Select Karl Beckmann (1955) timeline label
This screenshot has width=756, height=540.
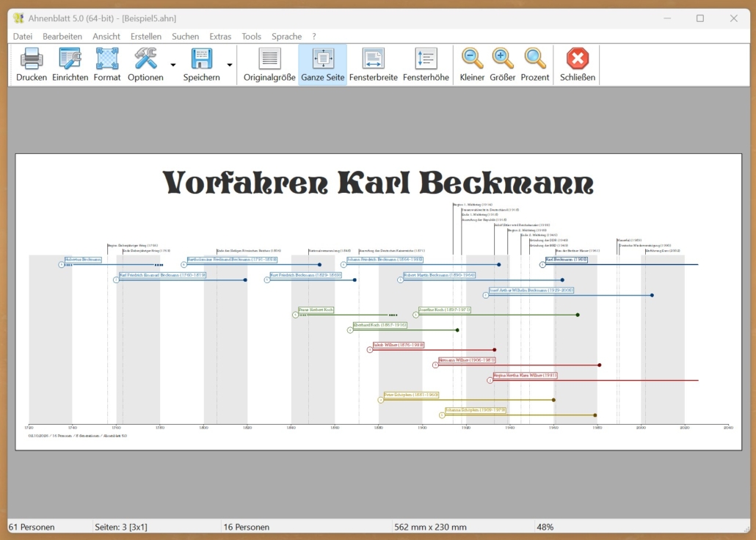(567, 260)
